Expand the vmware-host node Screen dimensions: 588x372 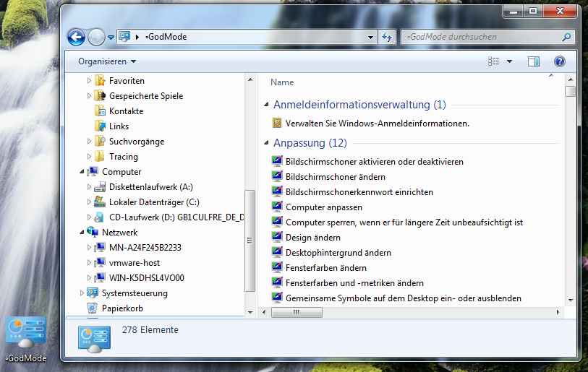(x=89, y=263)
